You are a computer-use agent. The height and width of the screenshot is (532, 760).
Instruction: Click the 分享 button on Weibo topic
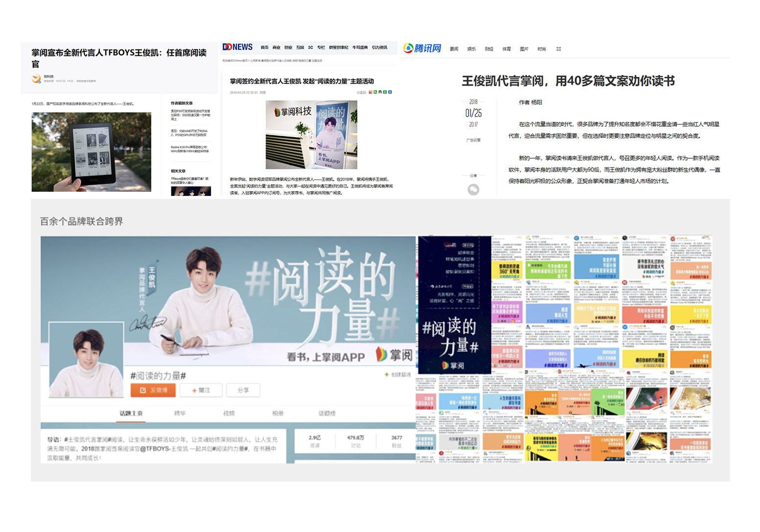[x=243, y=390]
